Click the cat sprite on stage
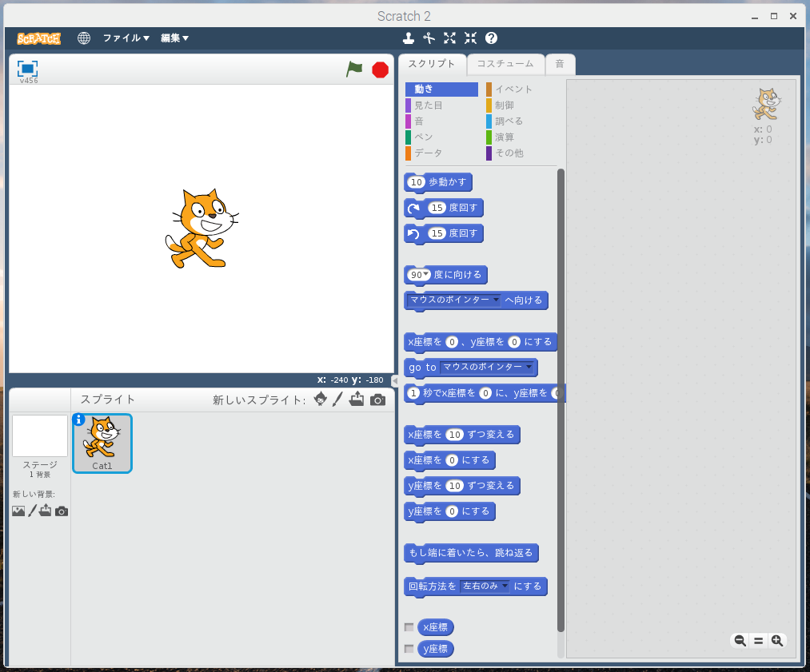Image resolution: width=810 pixels, height=672 pixels. tap(202, 229)
